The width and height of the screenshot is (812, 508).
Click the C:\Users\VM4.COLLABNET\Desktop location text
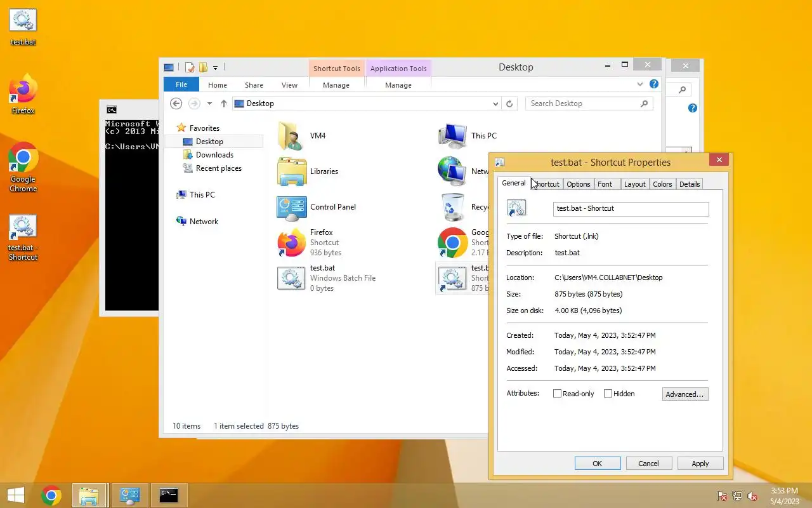click(608, 277)
